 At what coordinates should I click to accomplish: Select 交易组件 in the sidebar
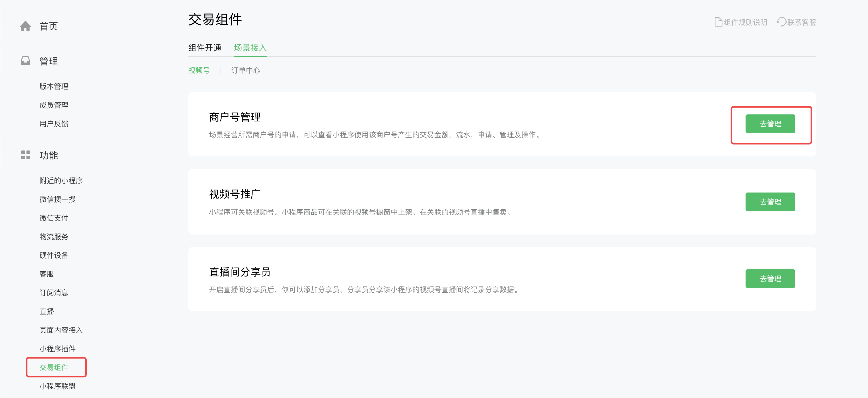[x=54, y=367]
